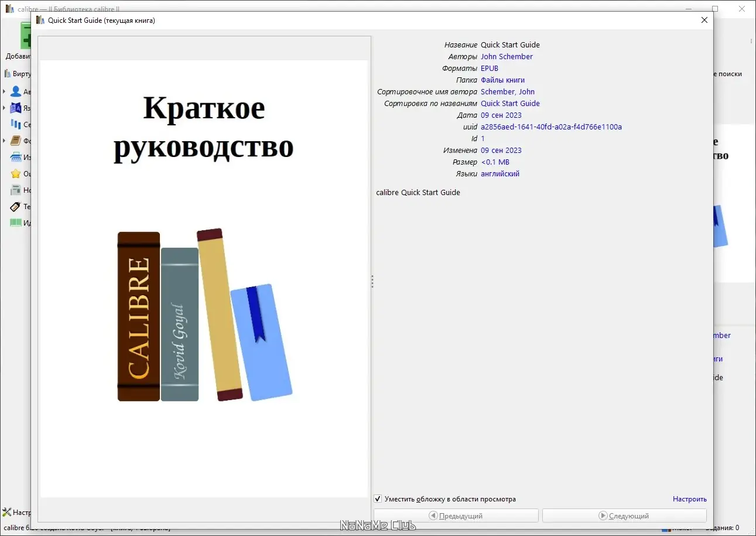Uncheck 'Уместить обложку в области просмотра' checkbox
Image resolution: width=756 pixels, height=536 pixels.
pos(378,499)
